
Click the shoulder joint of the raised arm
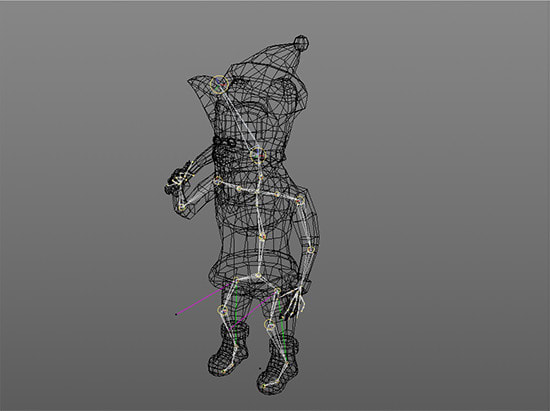(x=218, y=181)
